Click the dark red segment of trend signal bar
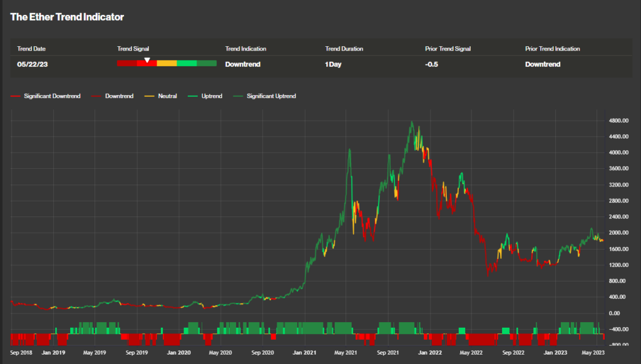Screen dimensions: 641x364 tap(126, 63)
